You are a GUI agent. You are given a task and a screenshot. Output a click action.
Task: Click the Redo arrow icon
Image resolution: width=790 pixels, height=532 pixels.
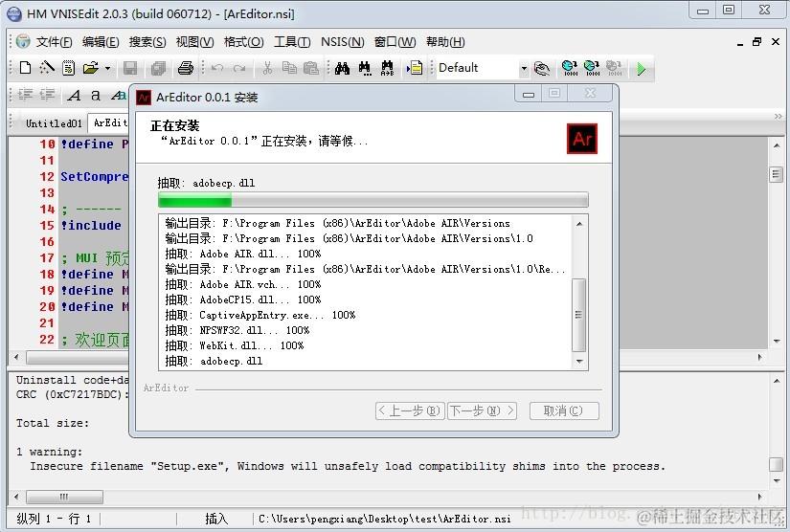(239, 68)
